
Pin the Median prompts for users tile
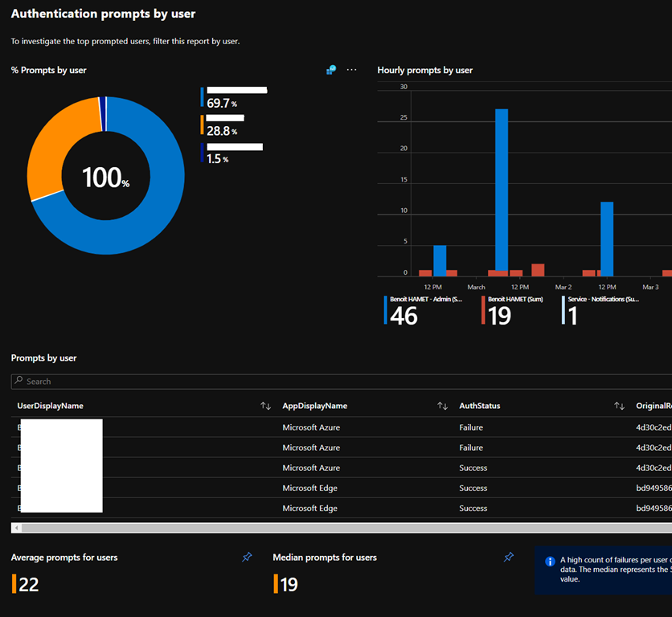(x=508, y=557)
